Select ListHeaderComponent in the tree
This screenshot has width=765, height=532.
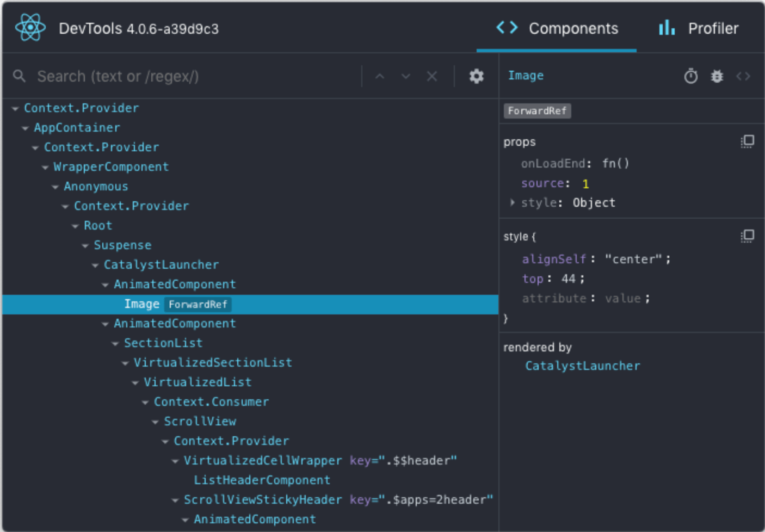(262, 480)
